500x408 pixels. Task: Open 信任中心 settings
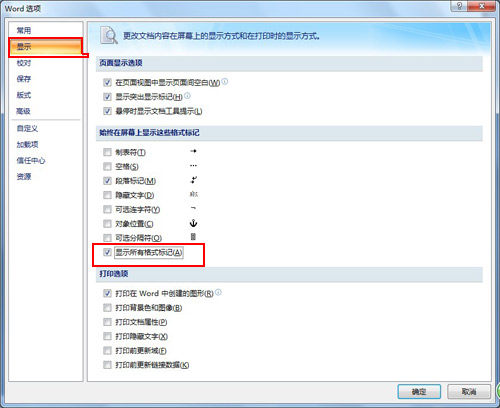pyautogui.click(x=31, y=160)
